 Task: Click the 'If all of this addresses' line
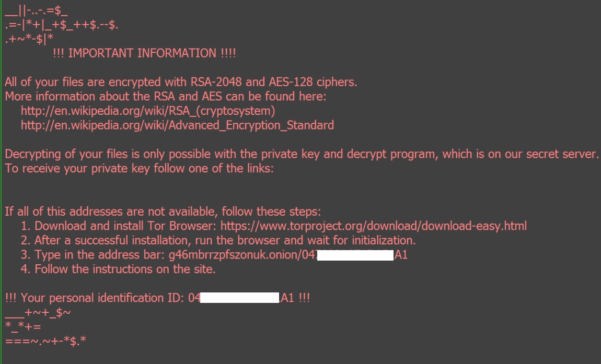pyautogui.click(x=162, y=212)
